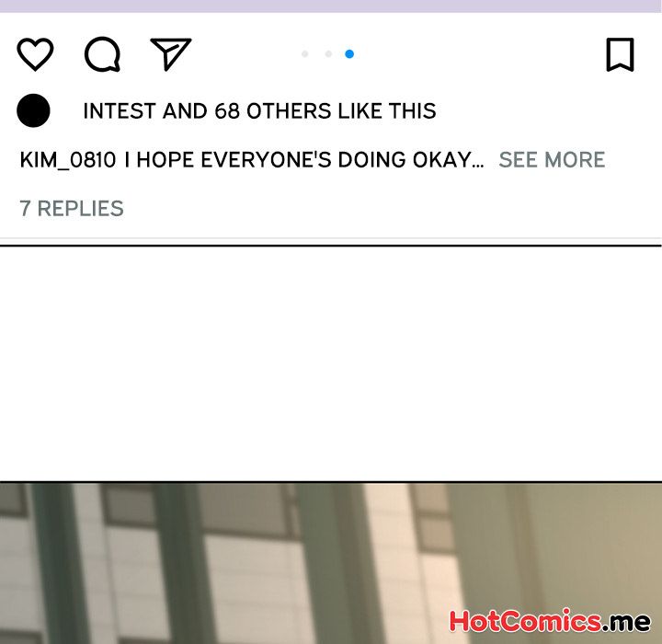Jump to the first carousel dot
Screen dimensions: 662x644
pos(305,53)
